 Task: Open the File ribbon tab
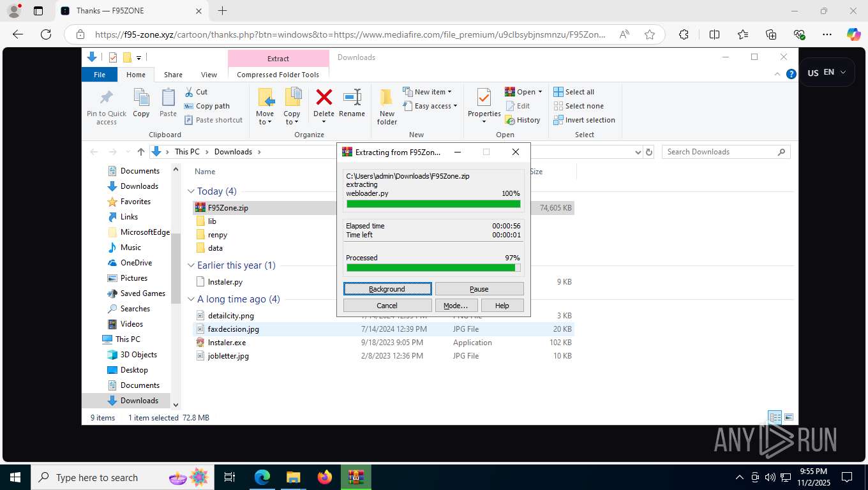tap(100, 75)
